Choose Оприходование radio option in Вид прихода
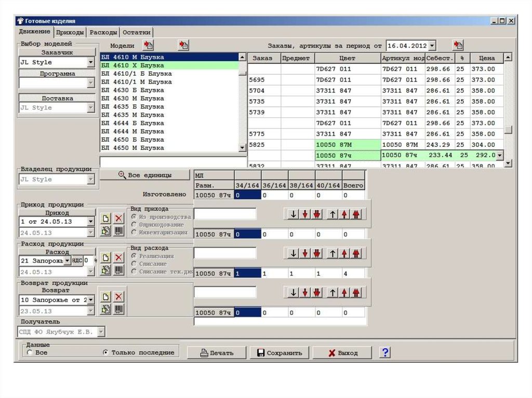Viewport: 532px width, 398px height. click(135, 225)
